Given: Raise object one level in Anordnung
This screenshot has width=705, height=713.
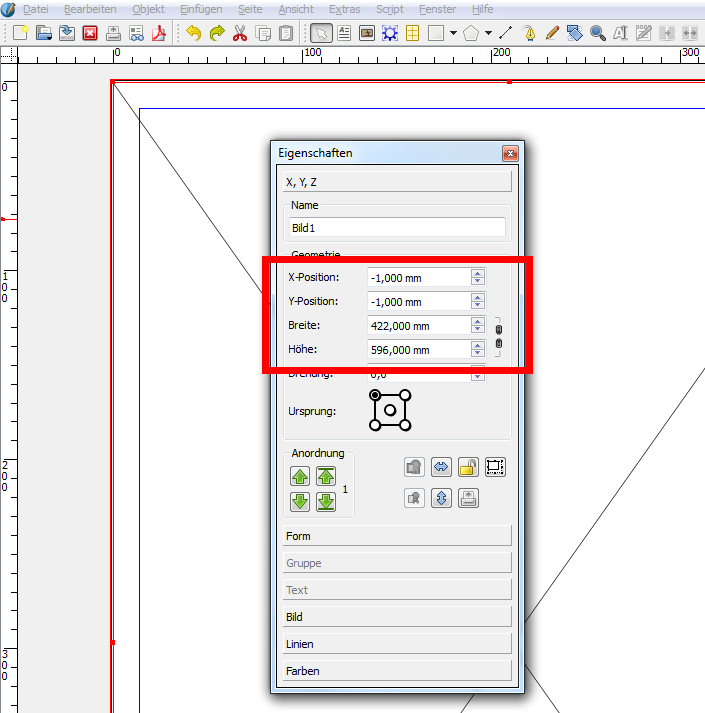Looking at the screenshot, I should click(300, 476).
